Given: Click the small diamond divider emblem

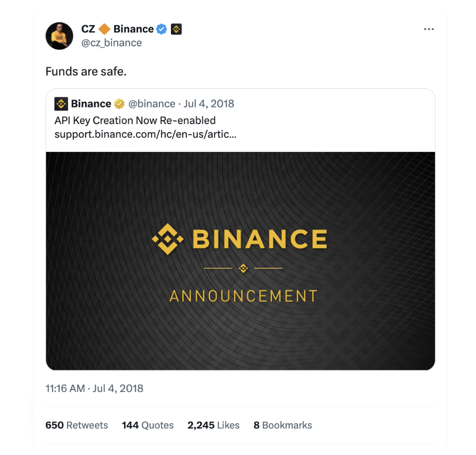Looking at the screenshot, I should 243,268.
